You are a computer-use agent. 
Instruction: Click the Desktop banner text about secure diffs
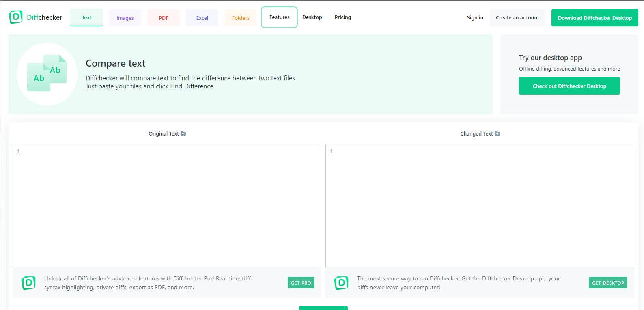[459, 283]
